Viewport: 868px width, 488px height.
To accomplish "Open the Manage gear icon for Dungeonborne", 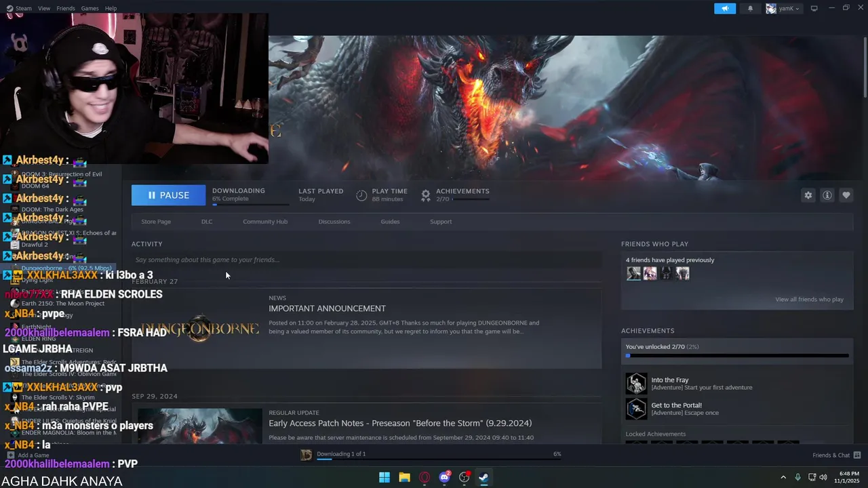I will 808,195.
